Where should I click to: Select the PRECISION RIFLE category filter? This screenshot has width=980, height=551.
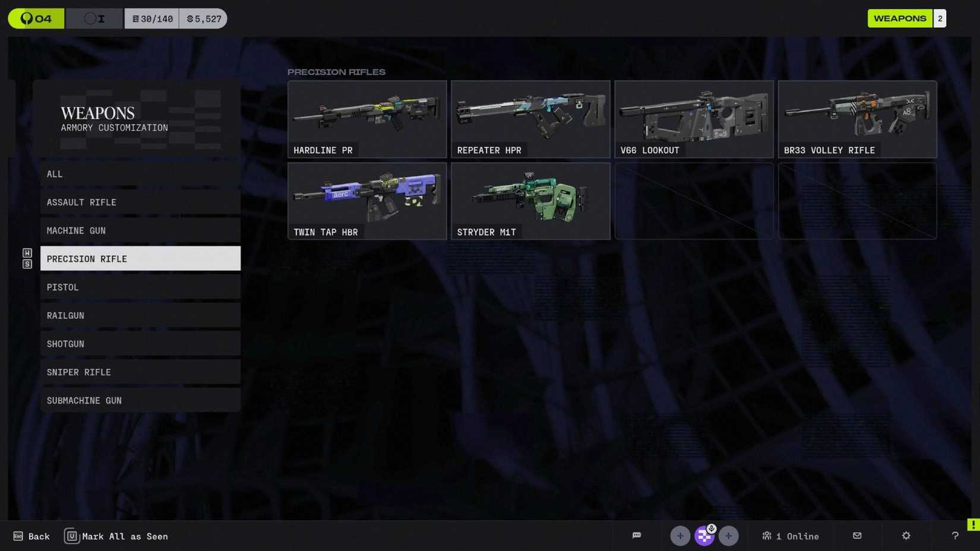[140, 258]
